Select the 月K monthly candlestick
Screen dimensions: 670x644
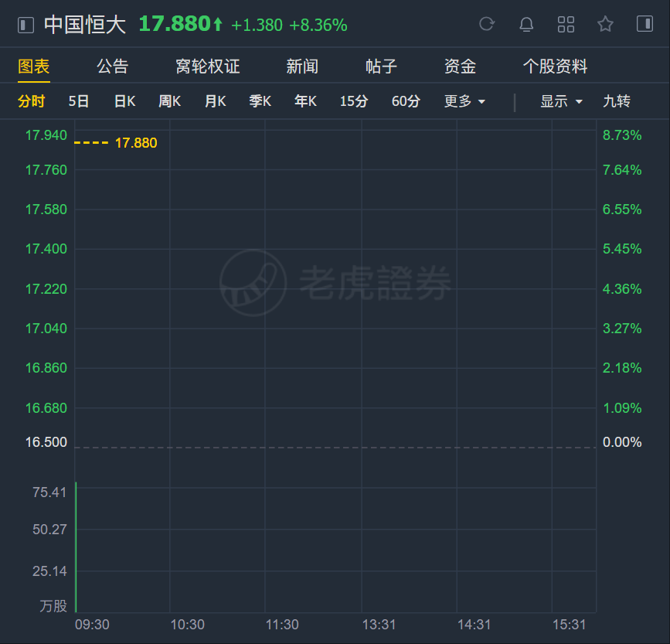click(216, 101)
